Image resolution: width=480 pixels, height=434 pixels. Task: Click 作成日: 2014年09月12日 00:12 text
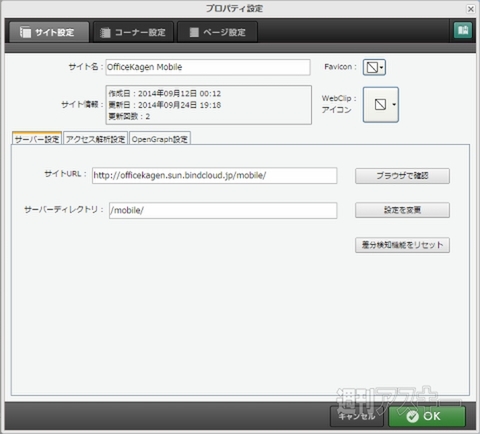pos(165,94)
